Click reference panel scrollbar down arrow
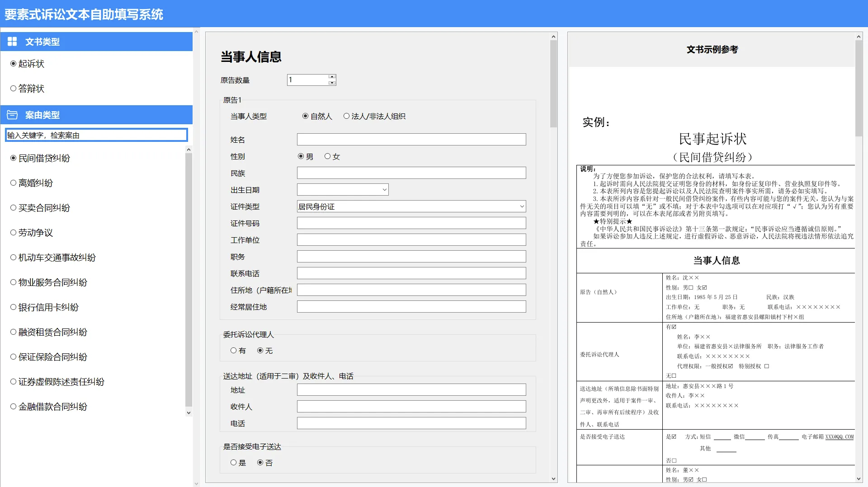Viewport: 868px width, 487px height. pyautogui.click(x=859, y=479)
